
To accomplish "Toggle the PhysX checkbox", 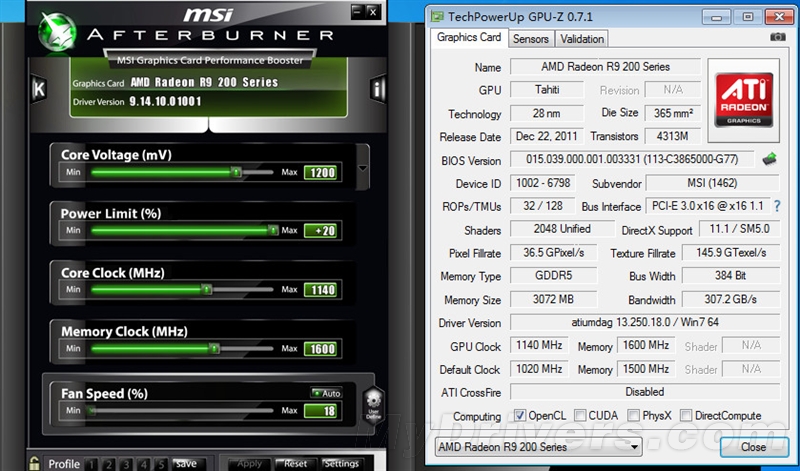I will pyautogui.click(x=633, y=415).
